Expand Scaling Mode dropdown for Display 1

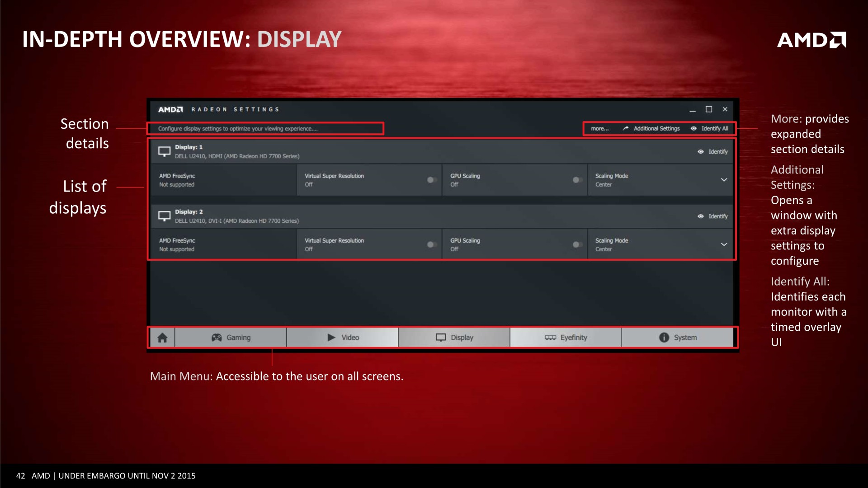point(724,180)
